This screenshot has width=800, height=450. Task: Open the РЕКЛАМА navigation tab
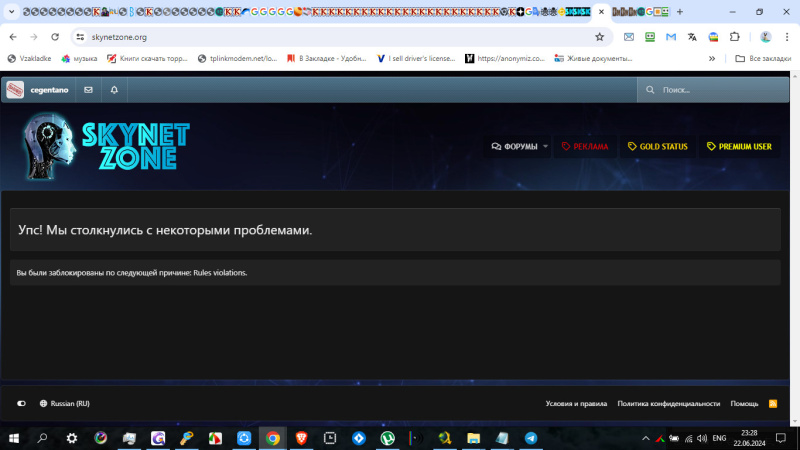585,146
